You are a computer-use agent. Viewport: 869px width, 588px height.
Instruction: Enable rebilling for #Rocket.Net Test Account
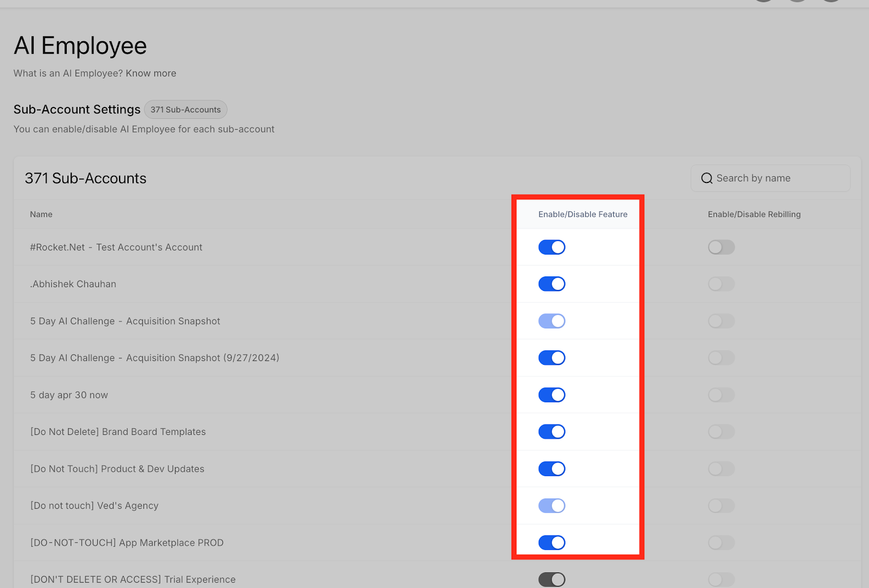pyautogui.click(x=721, y=247)
